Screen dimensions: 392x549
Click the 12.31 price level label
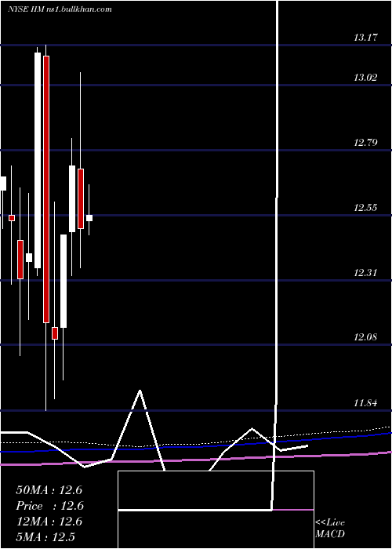(365, 272)
